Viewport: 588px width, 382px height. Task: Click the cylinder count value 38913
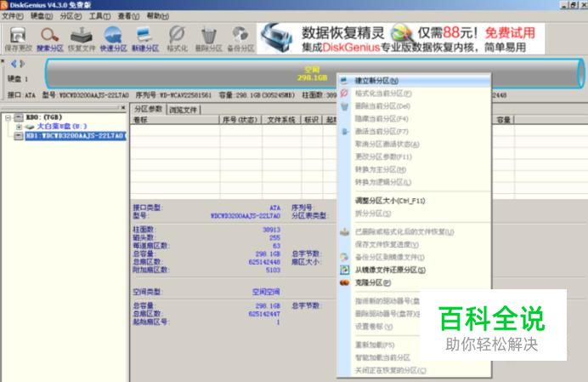point(272,230)
